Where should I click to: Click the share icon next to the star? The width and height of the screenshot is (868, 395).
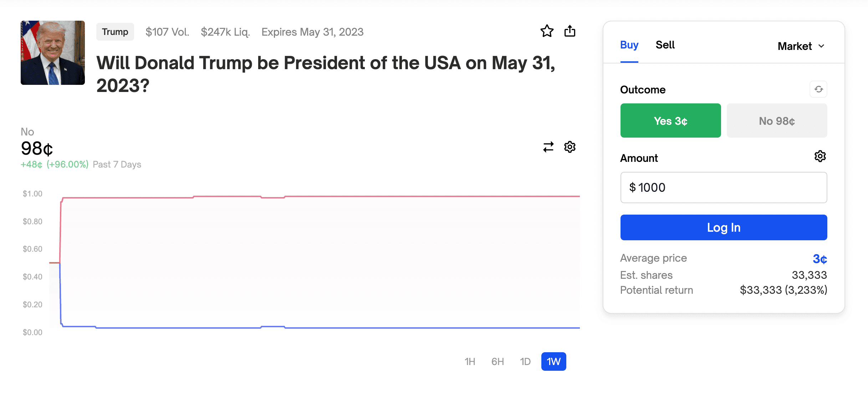point(570,31)
